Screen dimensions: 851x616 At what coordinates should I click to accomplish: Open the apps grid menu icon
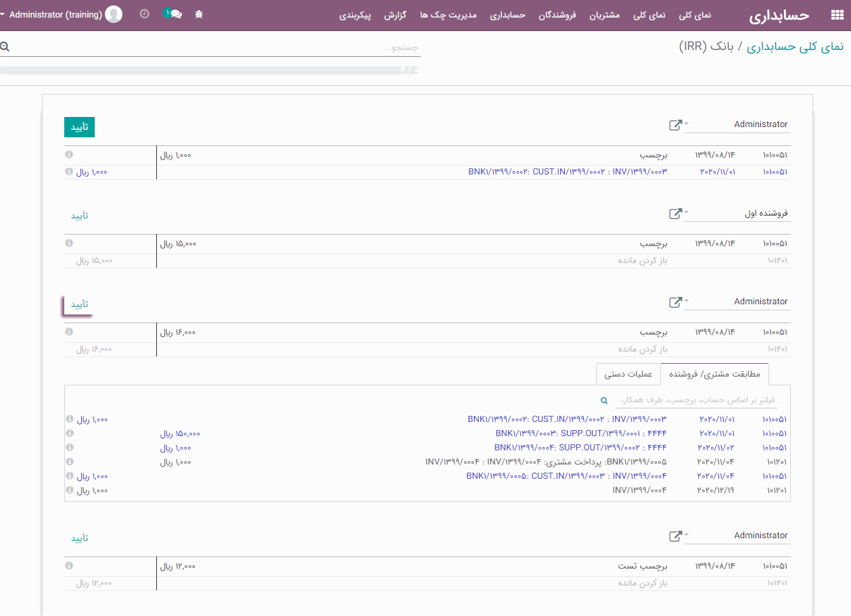pyautogui.click(x=836, y=16)
